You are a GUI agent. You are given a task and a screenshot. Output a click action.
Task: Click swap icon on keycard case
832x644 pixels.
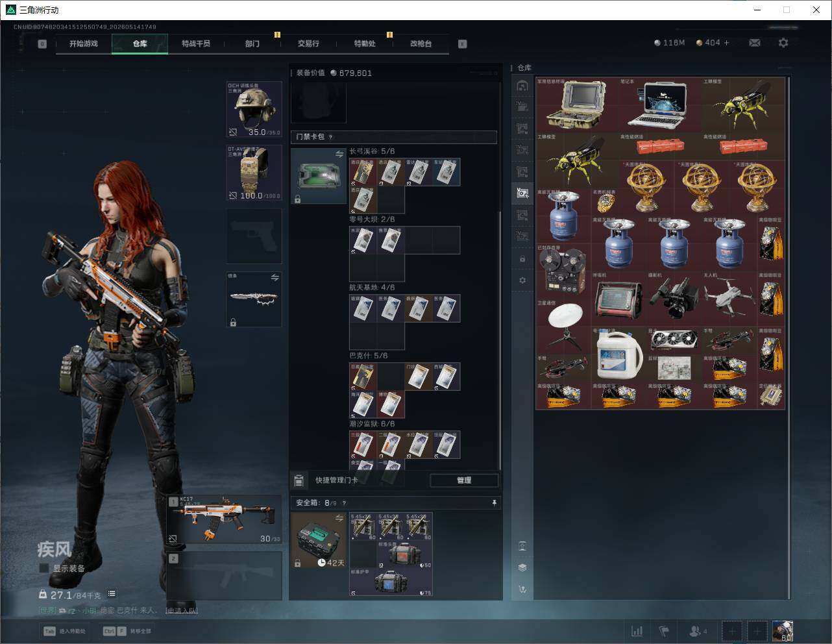tap(339, 154)
